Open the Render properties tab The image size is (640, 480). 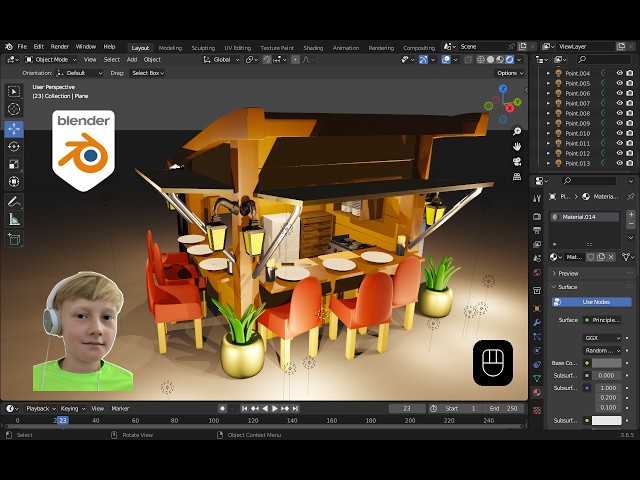[537, 216]
